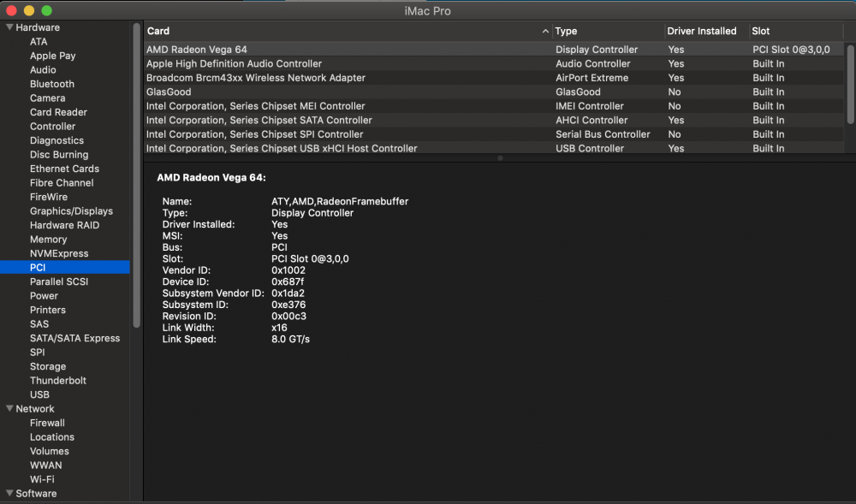Click the yellow minimize window button
The height and width of the screenshot is (504, 856).
point(29,10)
